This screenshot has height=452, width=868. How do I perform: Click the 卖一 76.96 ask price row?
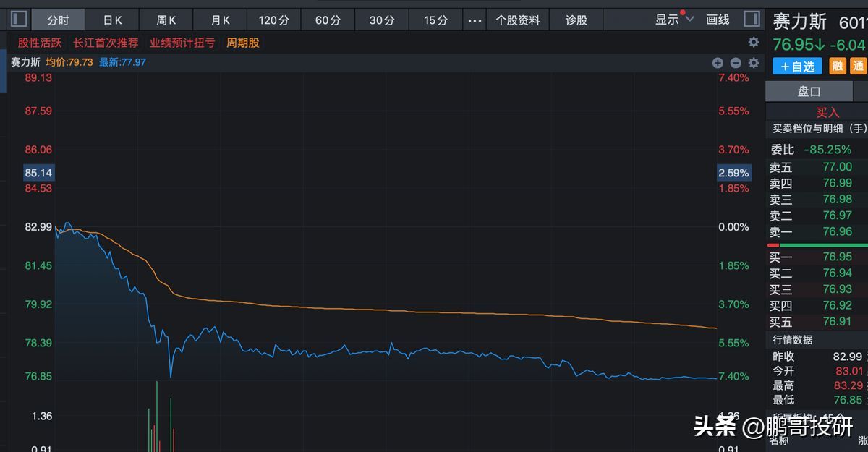[816, 232]
